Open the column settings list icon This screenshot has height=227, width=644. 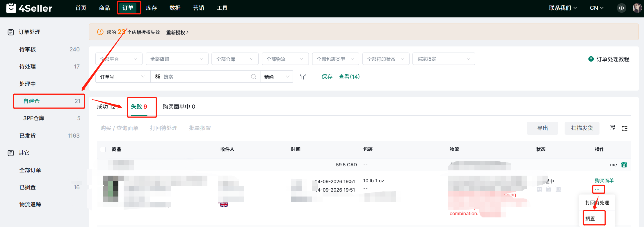coord(625,128)
